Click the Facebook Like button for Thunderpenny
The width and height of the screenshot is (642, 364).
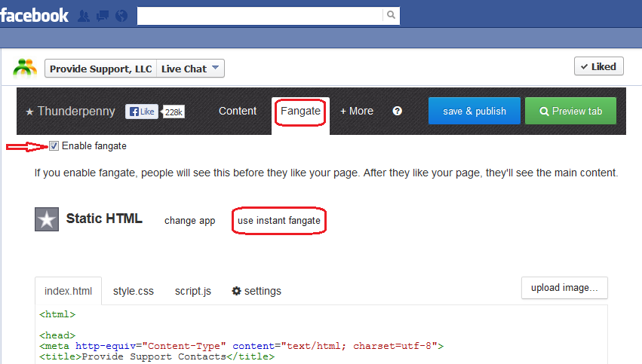142,112
